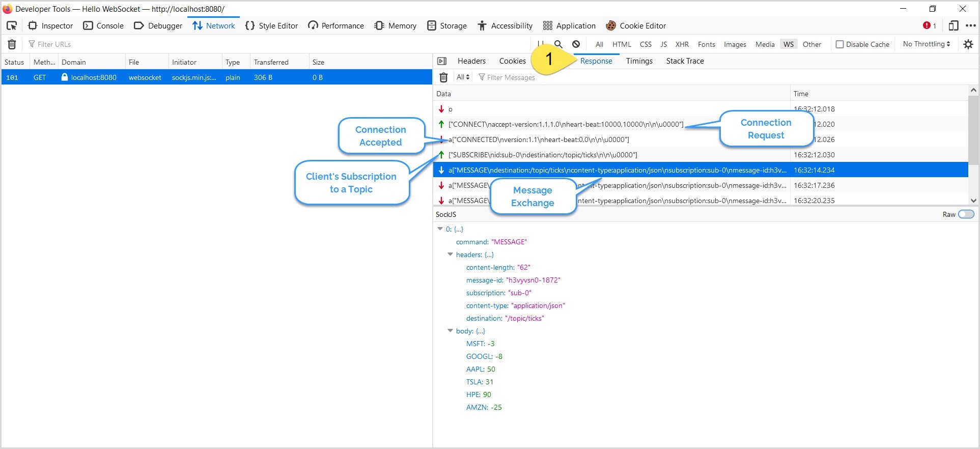
Task: Open the No Throttling dropdown
Action: [x=926, y=44]
